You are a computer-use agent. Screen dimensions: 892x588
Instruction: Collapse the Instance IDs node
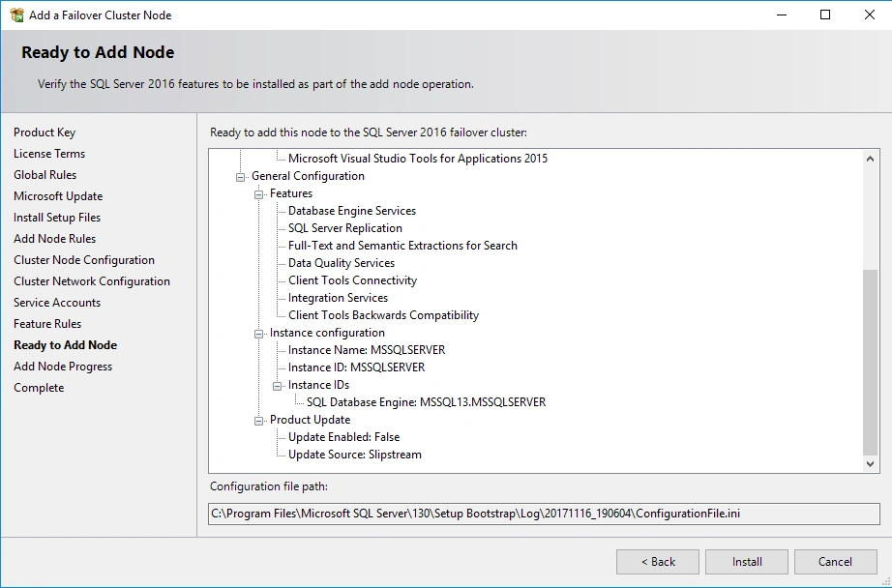(x=277, y=386)
